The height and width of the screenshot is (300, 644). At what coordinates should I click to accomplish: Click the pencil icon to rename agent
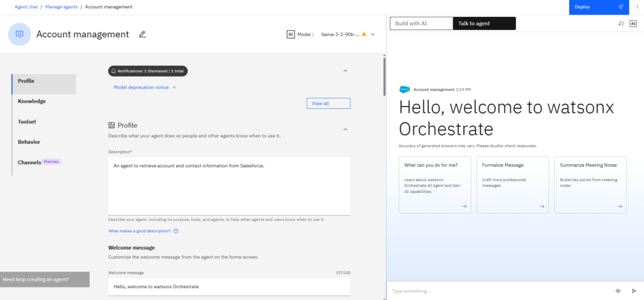coord(142,34)
